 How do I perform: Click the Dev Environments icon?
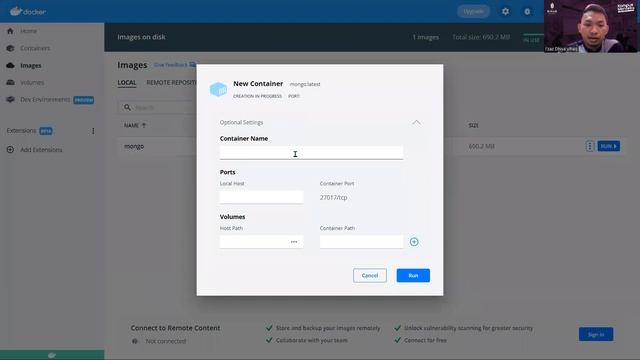click(x=11, y=100)
